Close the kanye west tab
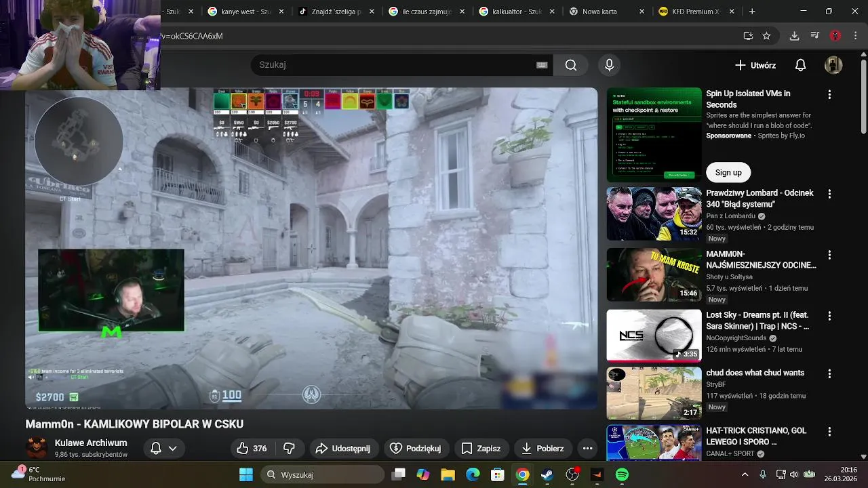This screenshot has width=868, height=488. (281, 12)
